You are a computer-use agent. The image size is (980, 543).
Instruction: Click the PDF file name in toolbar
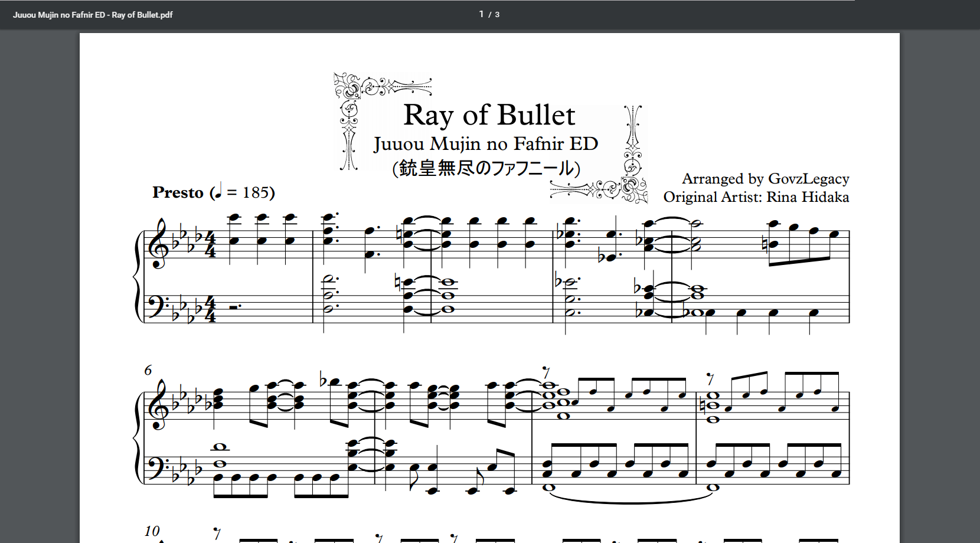pyautogui.click(x=93, y=15)
